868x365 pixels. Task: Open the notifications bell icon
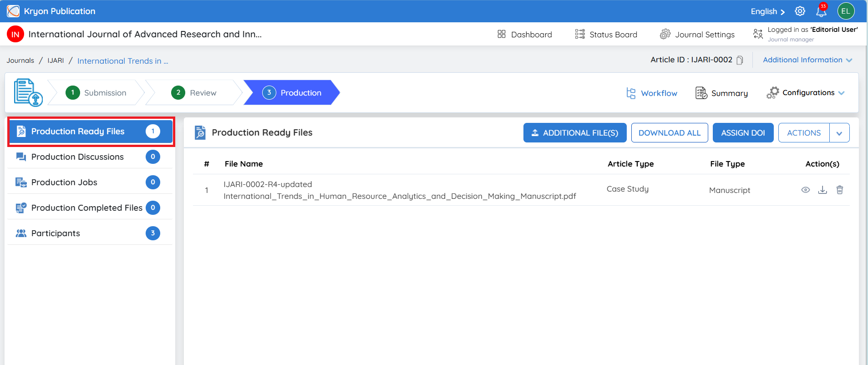pos(821,11)
